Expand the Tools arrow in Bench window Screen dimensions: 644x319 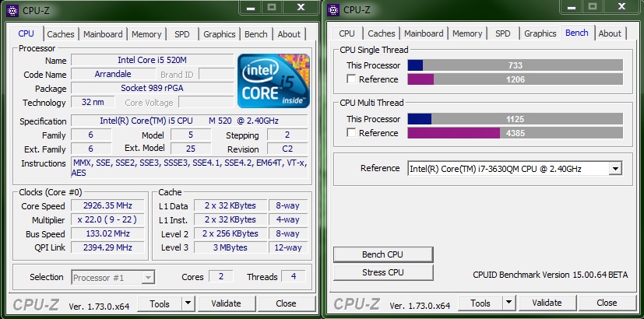[x=509, y=303]
